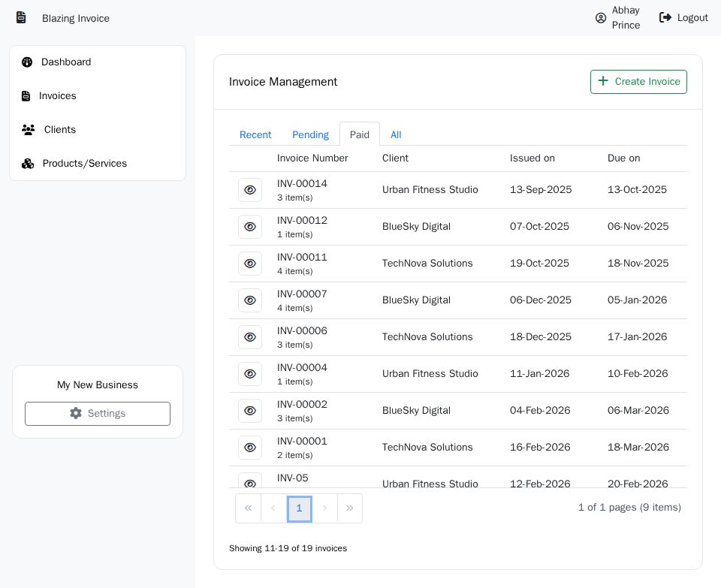Click the Blazing Invoice logo icon
This screenshot has width=721, height=588.
(x=20, y=17)
